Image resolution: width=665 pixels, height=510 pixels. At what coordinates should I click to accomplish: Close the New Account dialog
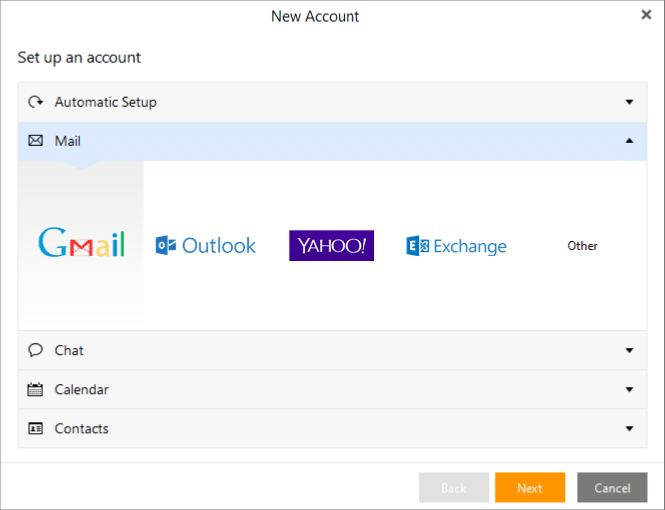(x=646, y=15)
